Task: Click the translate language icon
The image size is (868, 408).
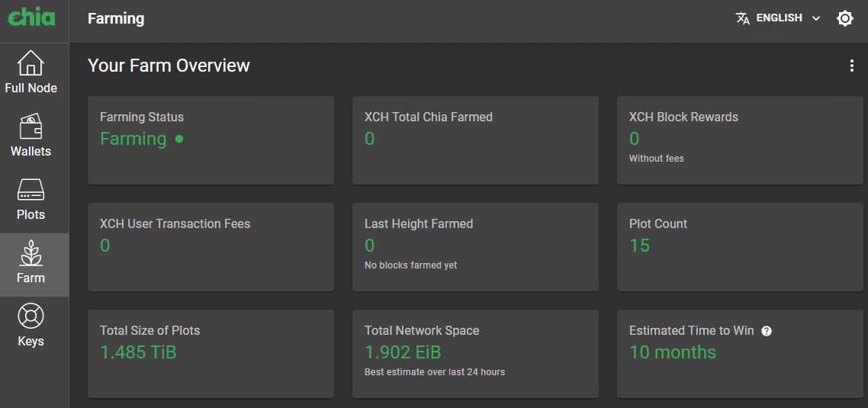Action: (742, 18)
